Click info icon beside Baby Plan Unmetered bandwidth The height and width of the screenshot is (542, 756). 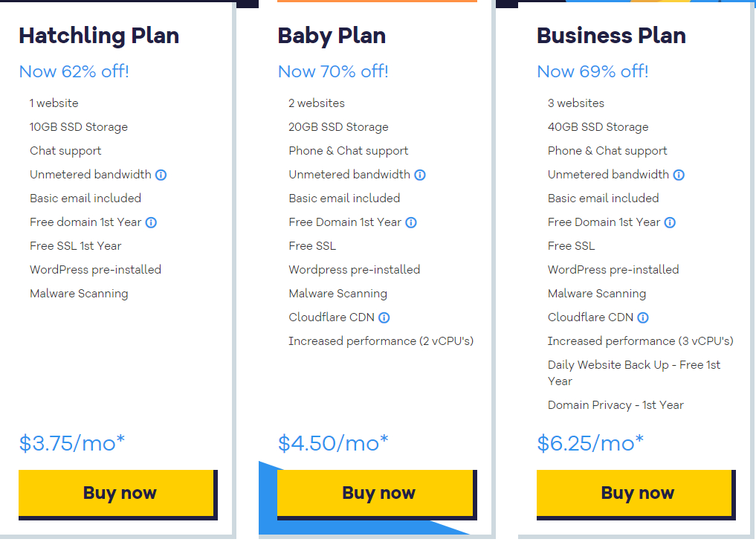[420, 175]
